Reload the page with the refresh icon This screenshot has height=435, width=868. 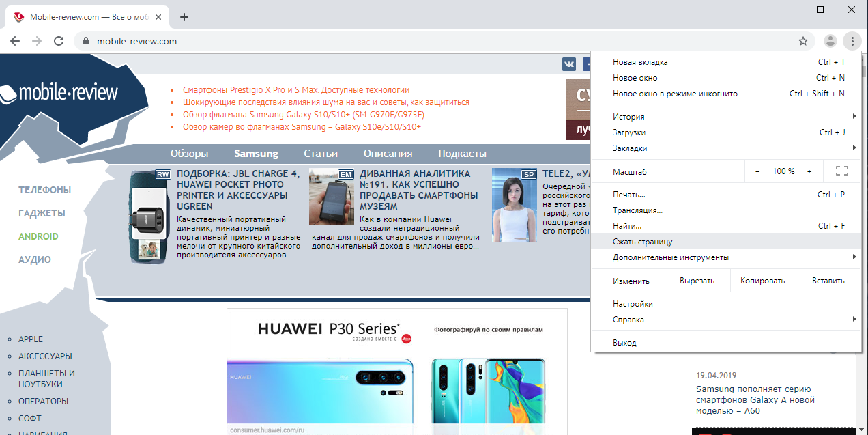[x=59, y=41]
